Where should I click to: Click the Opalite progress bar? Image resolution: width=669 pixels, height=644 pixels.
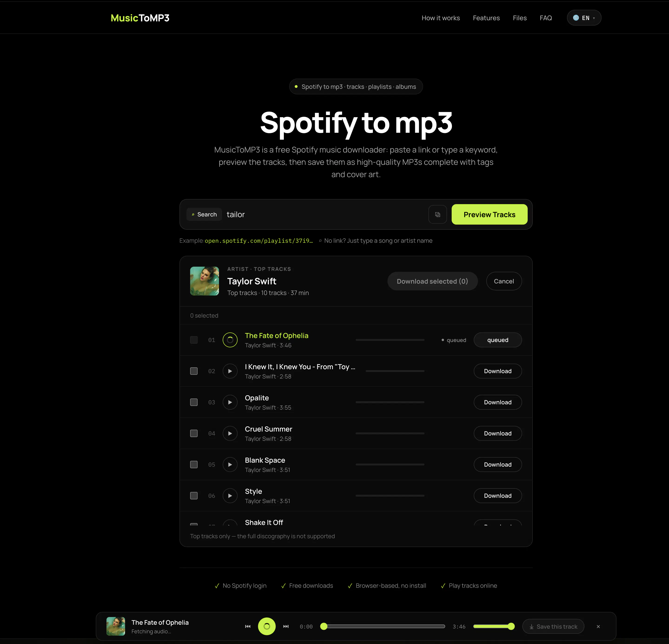(390, 402)
